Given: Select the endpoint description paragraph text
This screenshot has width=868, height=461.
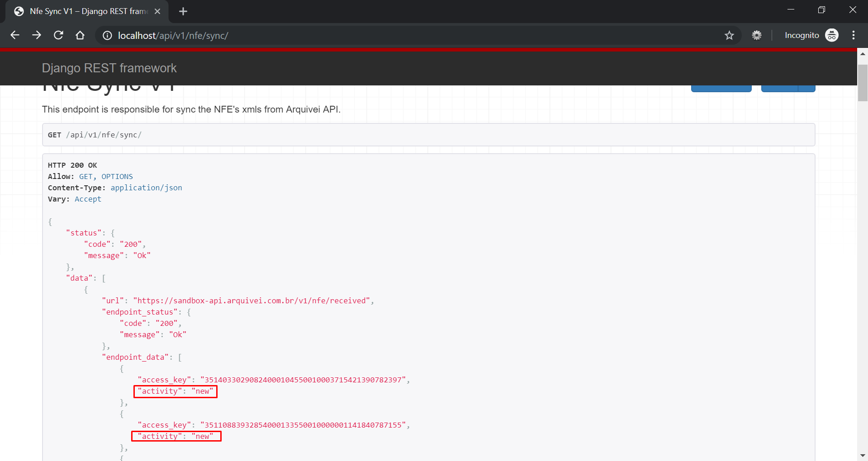Looking at the screenshot, I should point(191,109).
